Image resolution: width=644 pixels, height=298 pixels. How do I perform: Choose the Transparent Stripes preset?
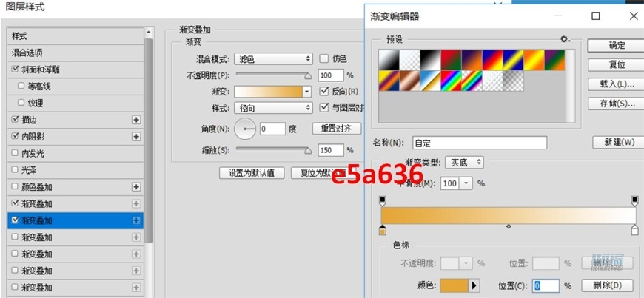(492, 81)
